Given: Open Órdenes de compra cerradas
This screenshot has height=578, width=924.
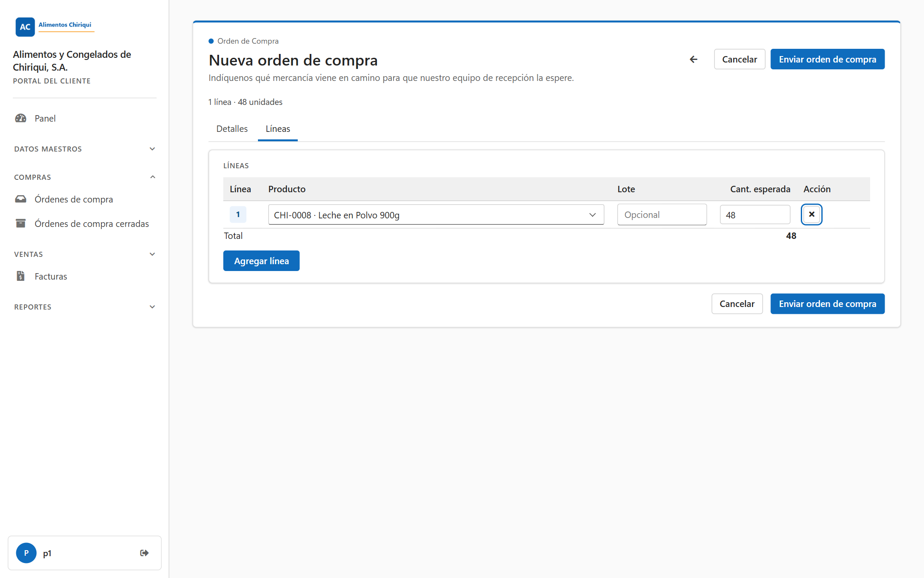Looking at the screenshot, I should [92, 223].
